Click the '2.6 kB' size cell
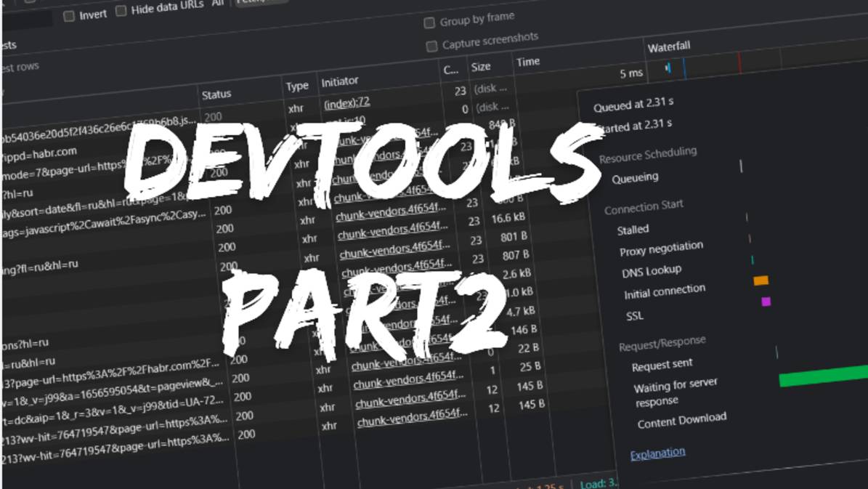The height and width of the screenshot is (489, 868). pos(516,274)
